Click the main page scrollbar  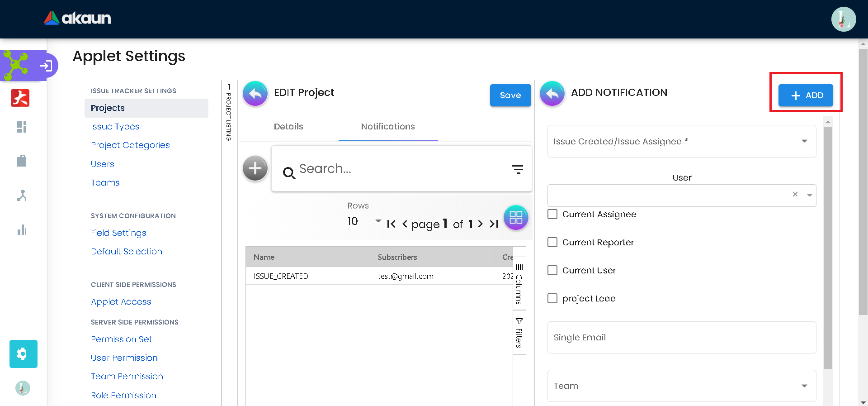863,181
